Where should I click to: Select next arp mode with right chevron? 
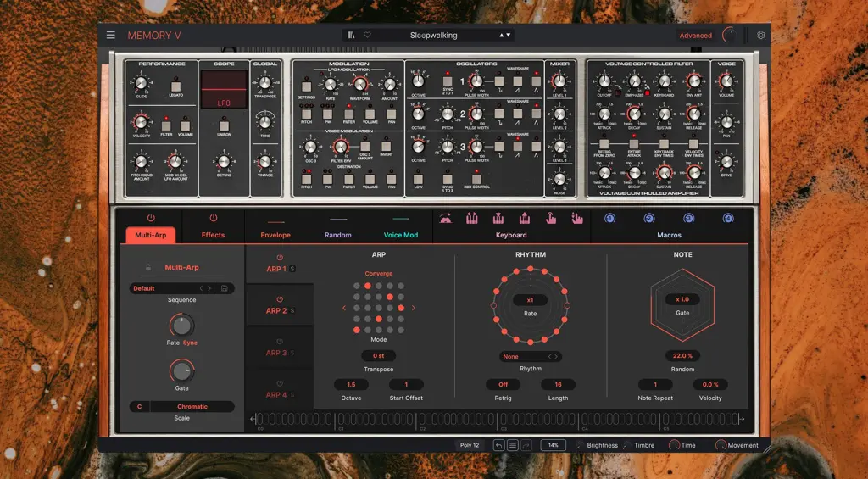coord(413,308)
